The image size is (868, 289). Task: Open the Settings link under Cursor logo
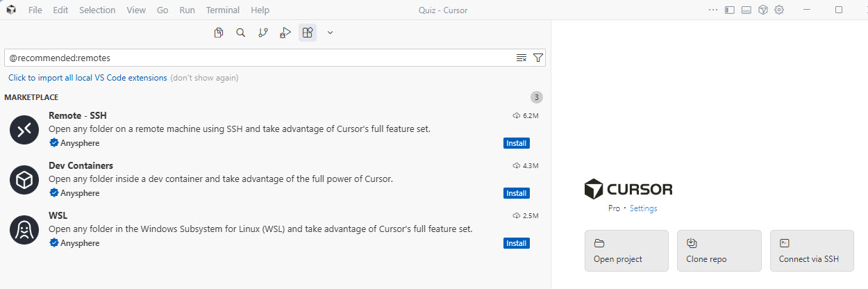coord(643,208)
